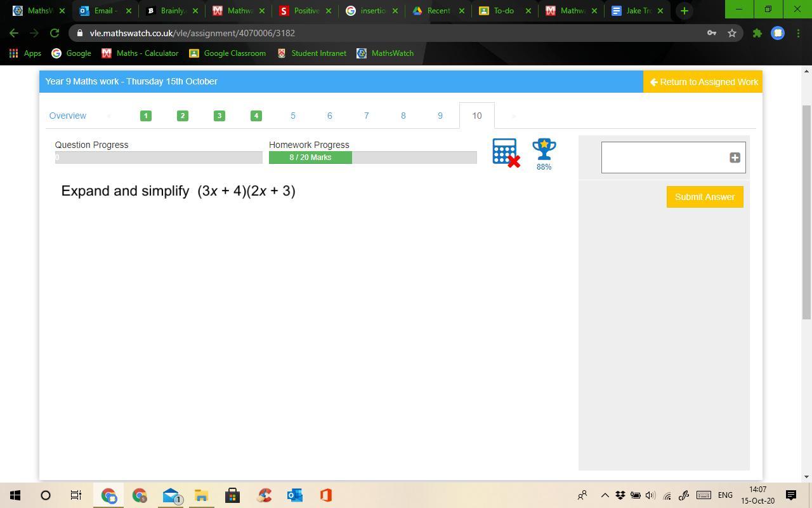Open the Overview link
The image size is (812, 508).
(x=68, y=116)
